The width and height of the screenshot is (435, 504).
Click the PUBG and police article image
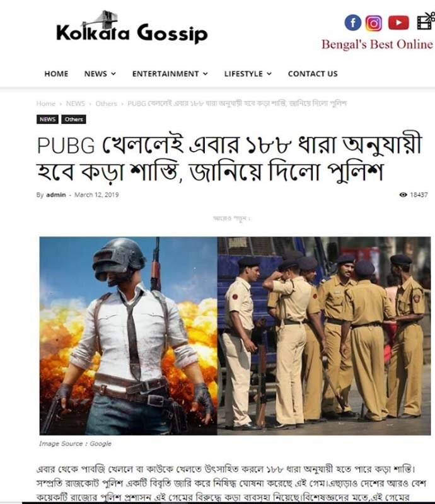coord(235,336)
